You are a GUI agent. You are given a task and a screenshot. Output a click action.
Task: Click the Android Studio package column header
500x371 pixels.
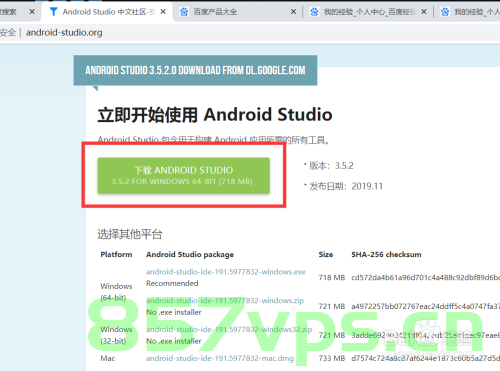click(190, 255)
